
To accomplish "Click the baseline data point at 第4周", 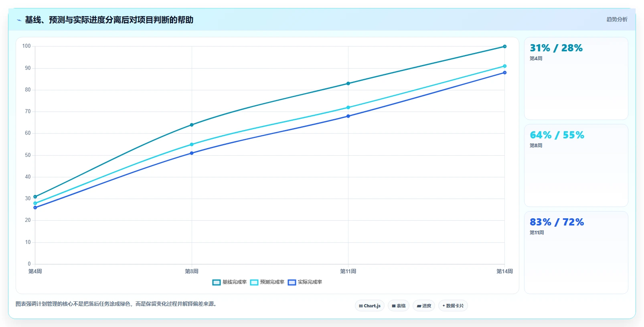I will click(35, 197).
